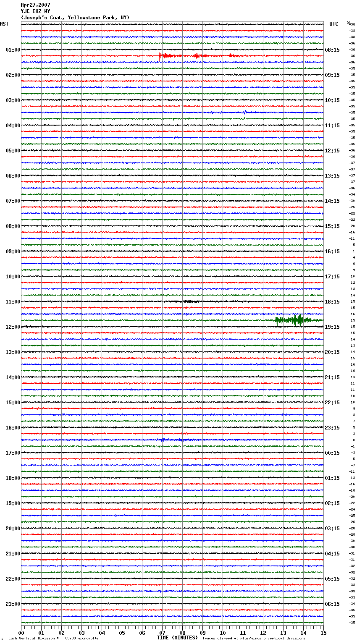Select the MST label '16:00'
This screenshot has height=644, width=357.
coord(13,428)
